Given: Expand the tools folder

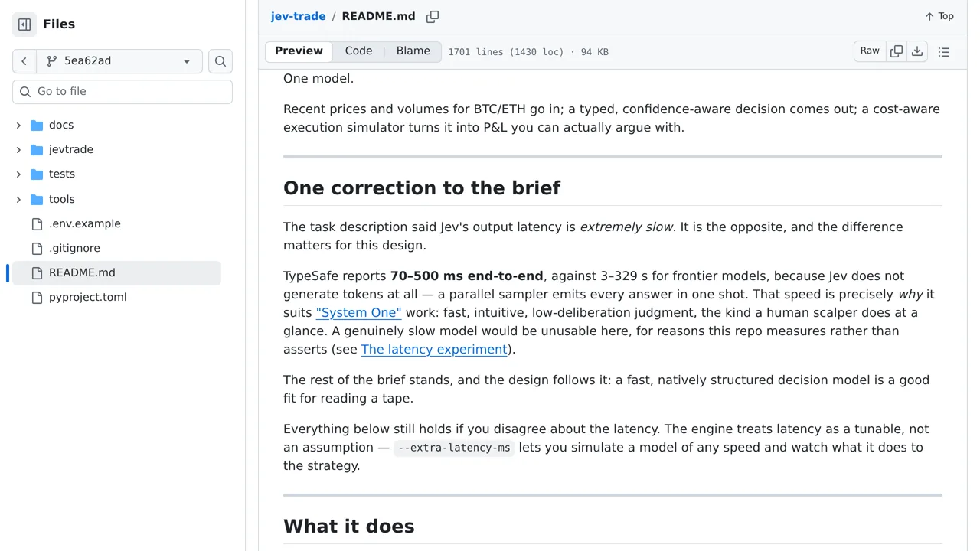Looking at the screenshot, I should click(x=18, y=199).
